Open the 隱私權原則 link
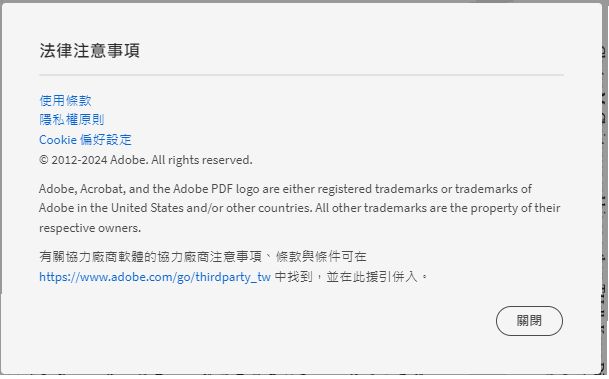 point(72,120)
